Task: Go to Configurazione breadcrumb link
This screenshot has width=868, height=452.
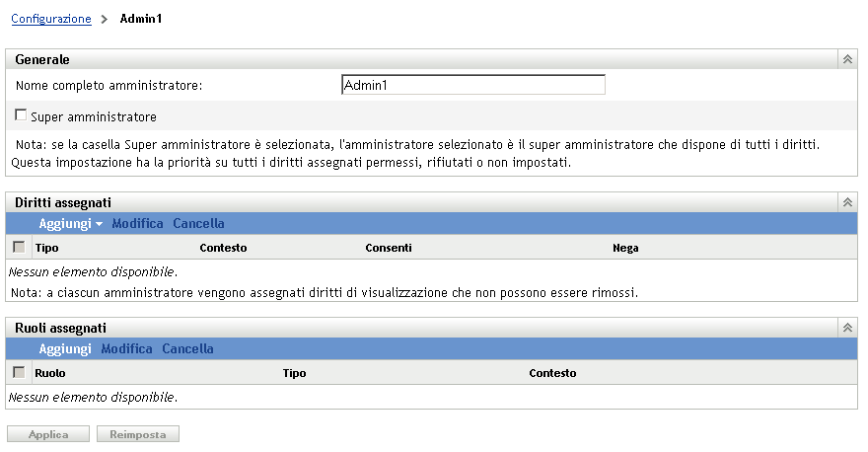Action: point(51,19)
